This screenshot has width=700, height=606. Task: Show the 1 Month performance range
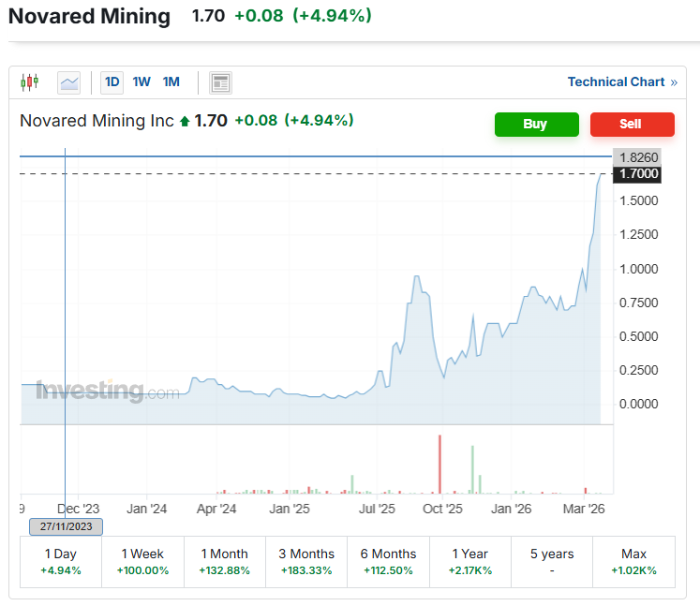pyautogui.click(x=224, y=561)
